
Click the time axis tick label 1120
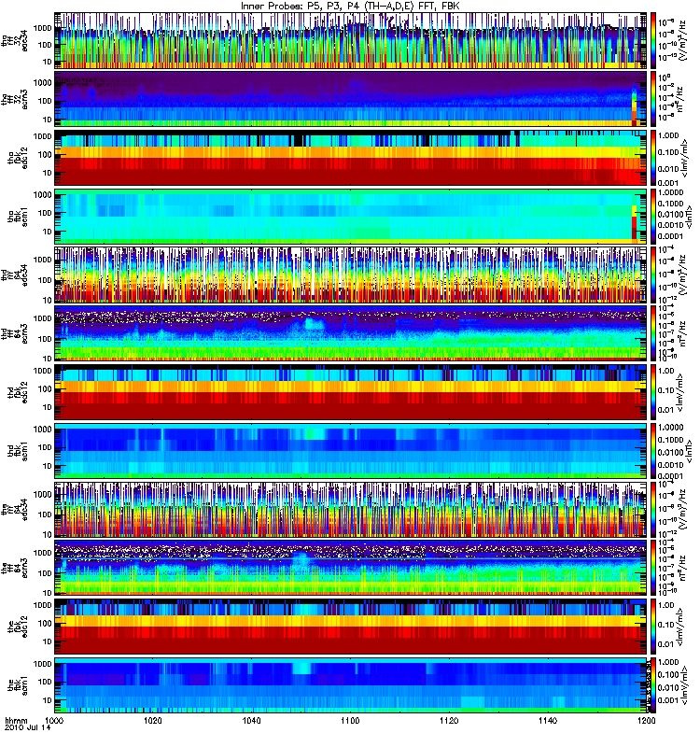[x=449, y=720]
